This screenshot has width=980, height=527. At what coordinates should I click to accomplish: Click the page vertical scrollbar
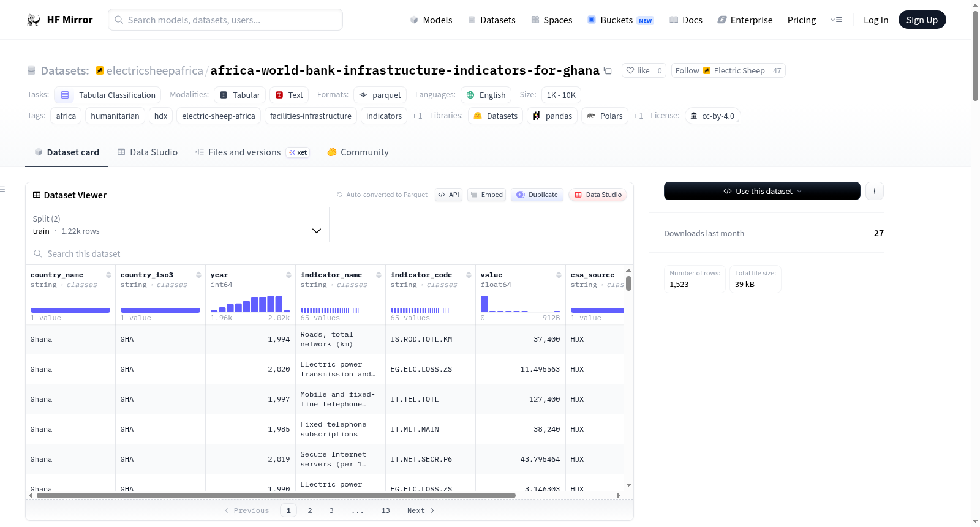(975, 55)
